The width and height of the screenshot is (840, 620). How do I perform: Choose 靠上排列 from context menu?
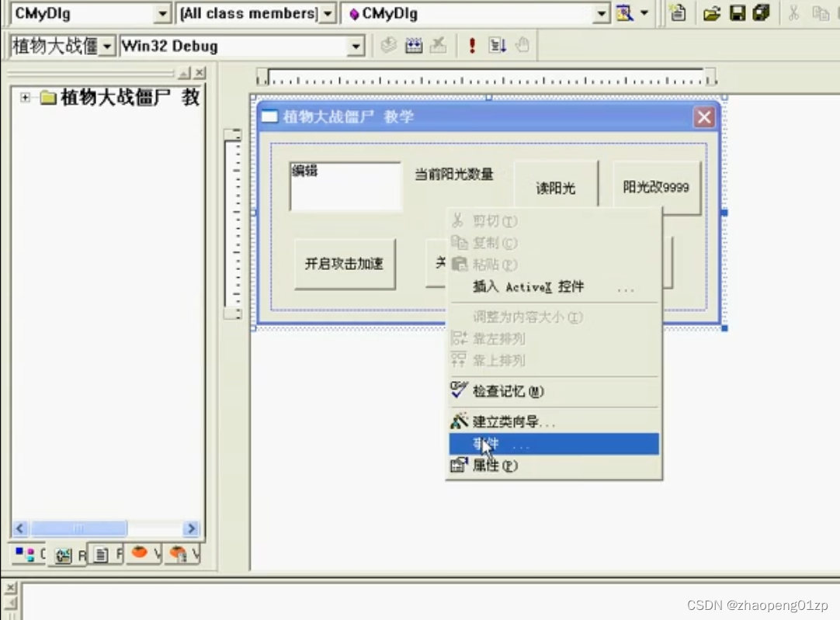(x=554, y=360)
